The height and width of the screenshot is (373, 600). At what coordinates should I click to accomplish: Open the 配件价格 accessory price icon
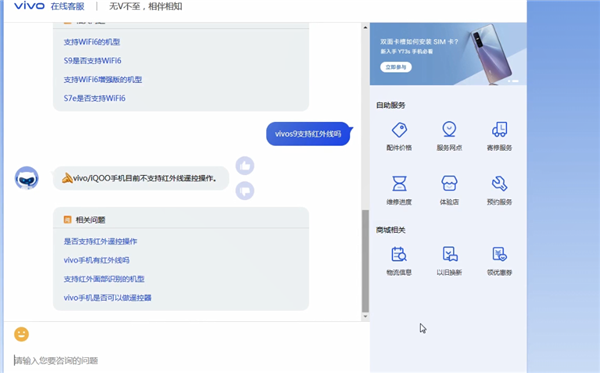tap(399, 130)
